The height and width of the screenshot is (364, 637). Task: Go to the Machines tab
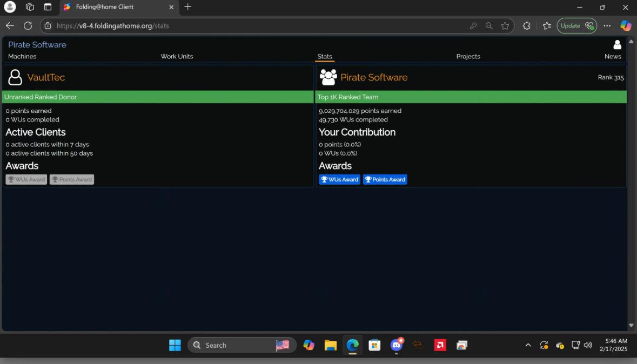(22, 57)
